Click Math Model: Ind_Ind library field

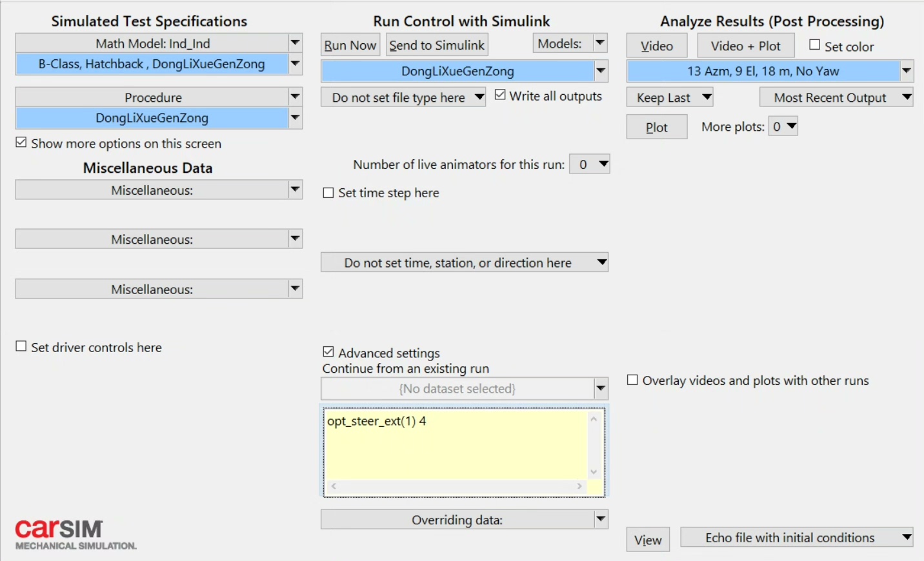152,43
